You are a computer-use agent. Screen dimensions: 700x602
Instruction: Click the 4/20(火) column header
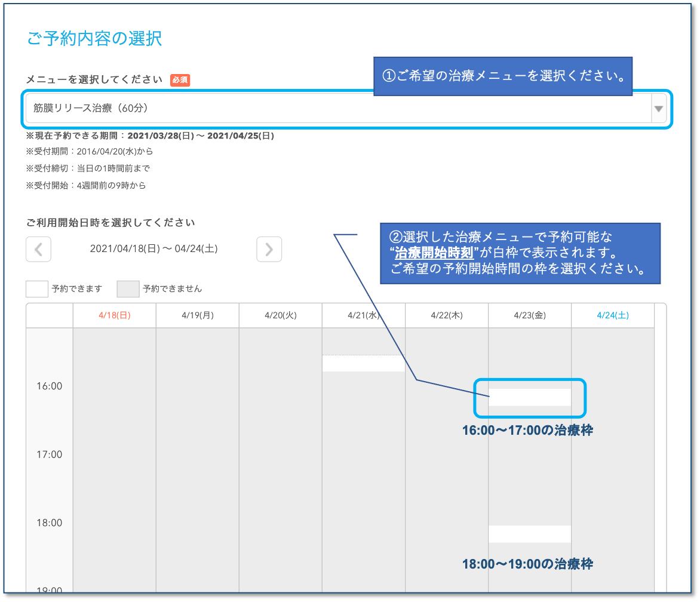tap(281, 315)
